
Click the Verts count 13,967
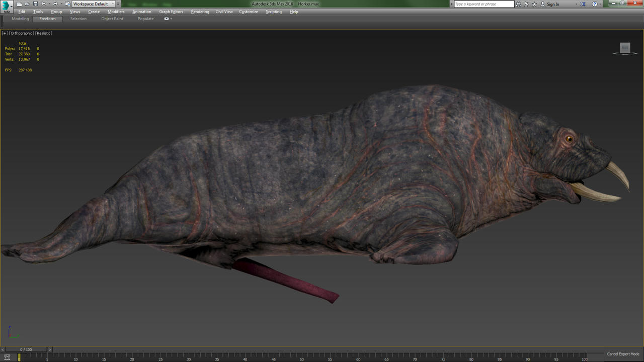tap(24, 59)
